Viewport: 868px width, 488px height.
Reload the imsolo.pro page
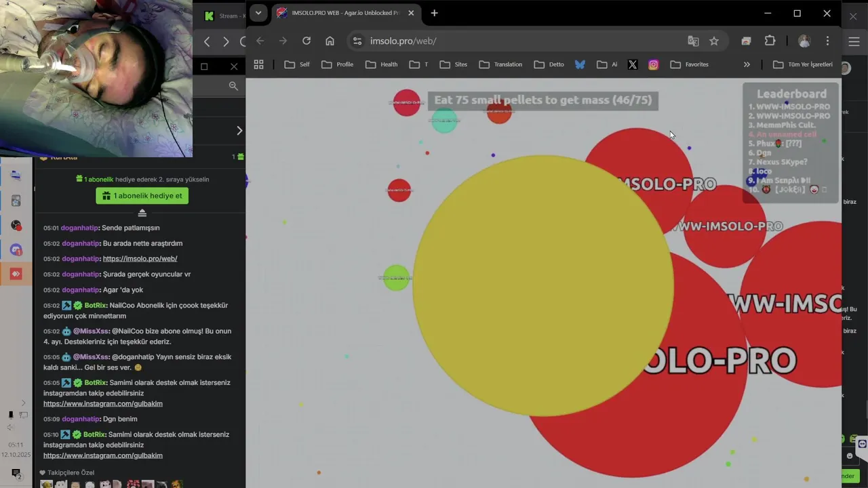[307, 41]
